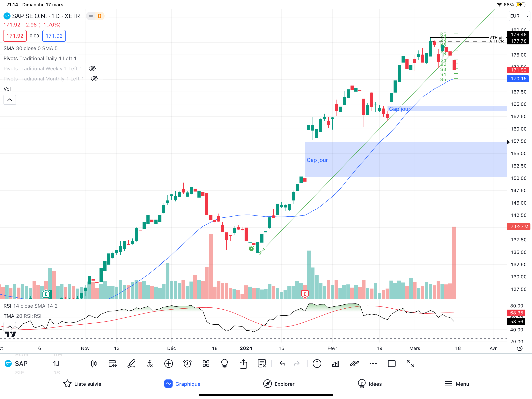Show the Pivots Traditional Monthly indicator
Image resolution: width=532 pixels, height=399 pixels.
click(94, 79)
